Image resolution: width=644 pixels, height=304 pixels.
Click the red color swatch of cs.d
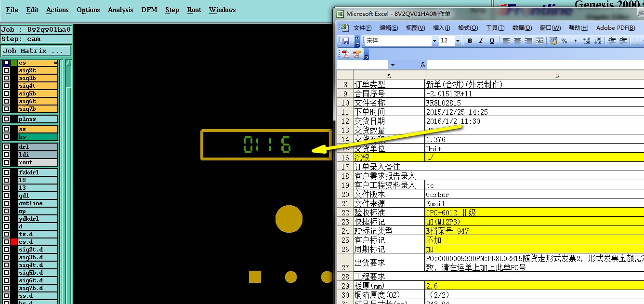click(14, 242)
